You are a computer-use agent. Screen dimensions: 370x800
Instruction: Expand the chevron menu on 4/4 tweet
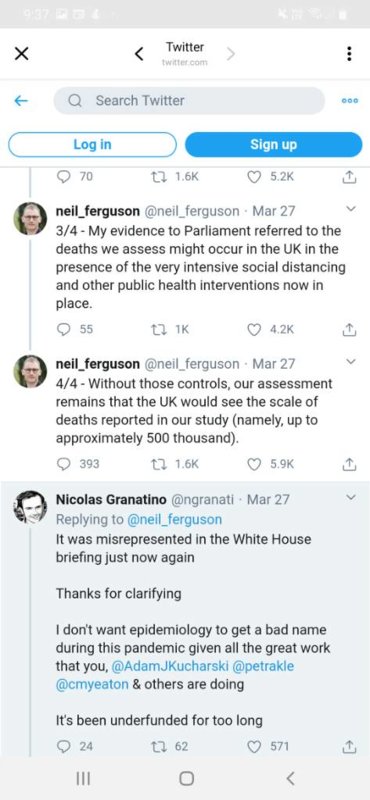[x=351, y=362]
